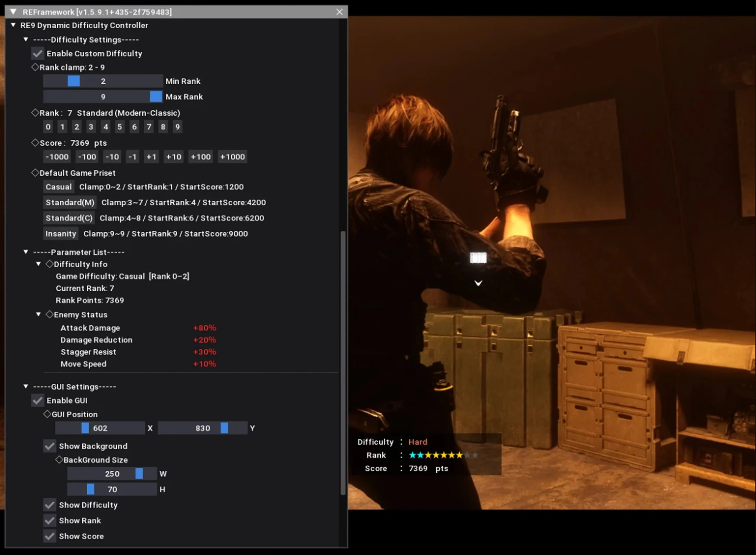Collapse the Difficulty Settings section

click(25, 40)
